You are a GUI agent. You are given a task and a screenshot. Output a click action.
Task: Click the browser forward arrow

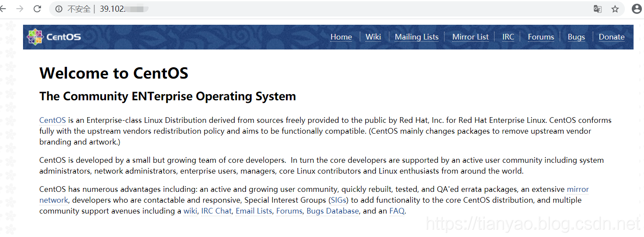(20, 9)
